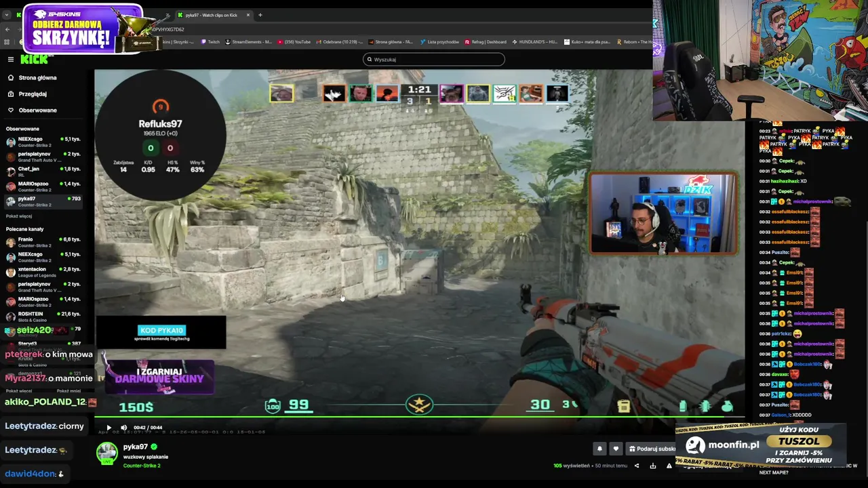Click the moonfin.pl Tuszol code ad

[x=761, y=445]
